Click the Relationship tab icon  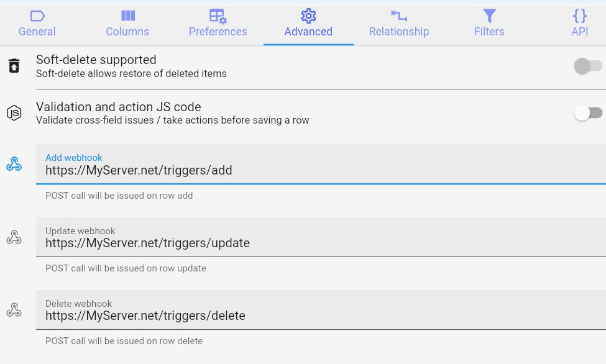tap(398, 16)
